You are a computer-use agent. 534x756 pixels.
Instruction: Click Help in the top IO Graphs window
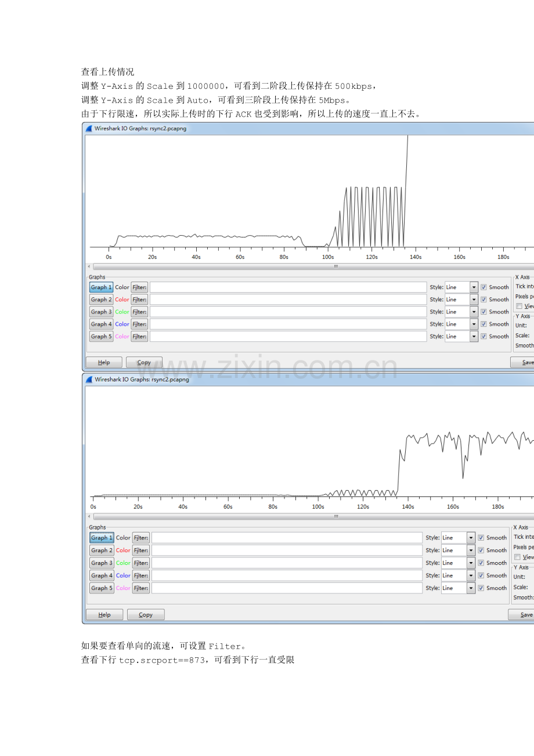click(x=103, y=362)
